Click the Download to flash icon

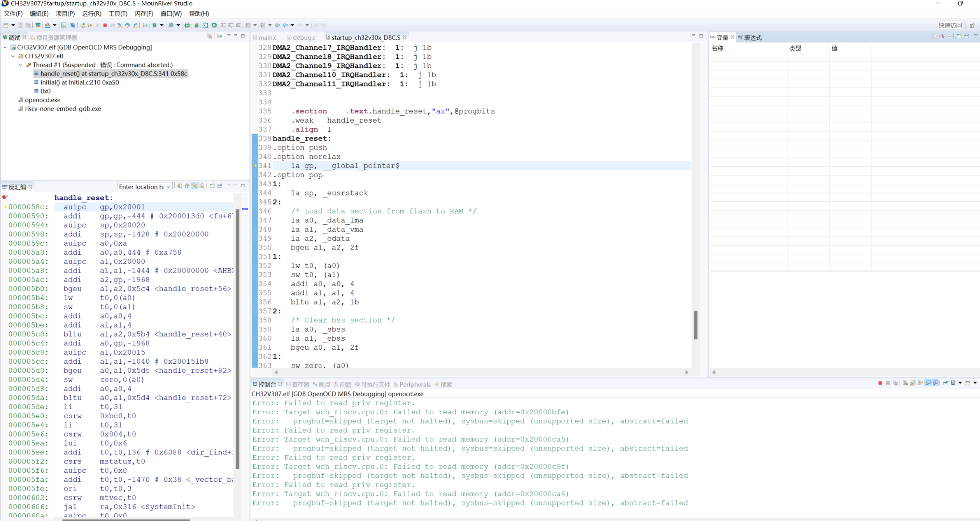click(47, 25)
